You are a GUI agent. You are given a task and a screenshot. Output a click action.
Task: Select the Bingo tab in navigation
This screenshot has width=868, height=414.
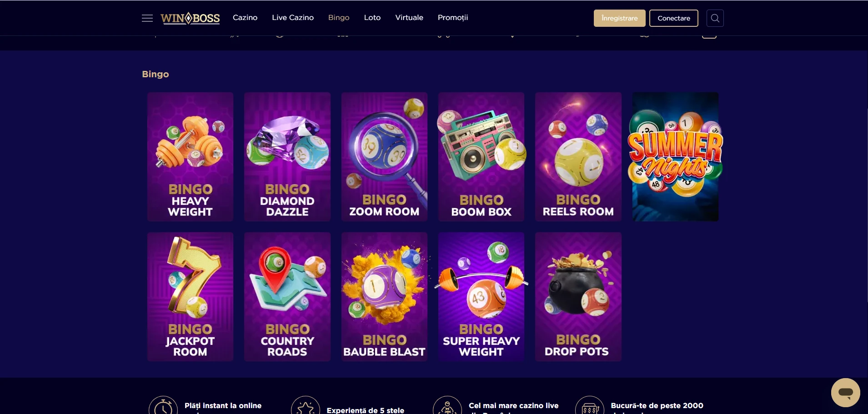tap(339, 18)
